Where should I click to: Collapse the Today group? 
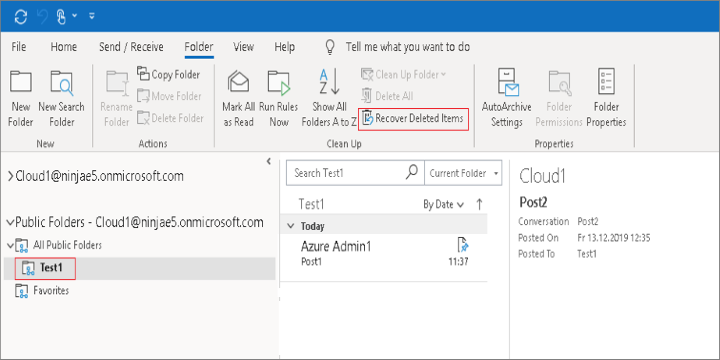point(290,226)
